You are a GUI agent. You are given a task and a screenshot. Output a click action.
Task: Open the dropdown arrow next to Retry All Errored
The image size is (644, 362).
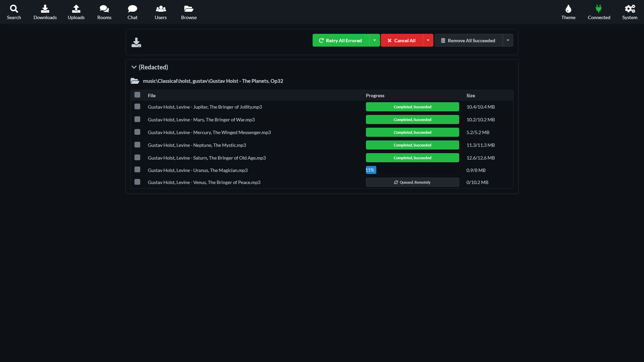[x=374, y=40]
